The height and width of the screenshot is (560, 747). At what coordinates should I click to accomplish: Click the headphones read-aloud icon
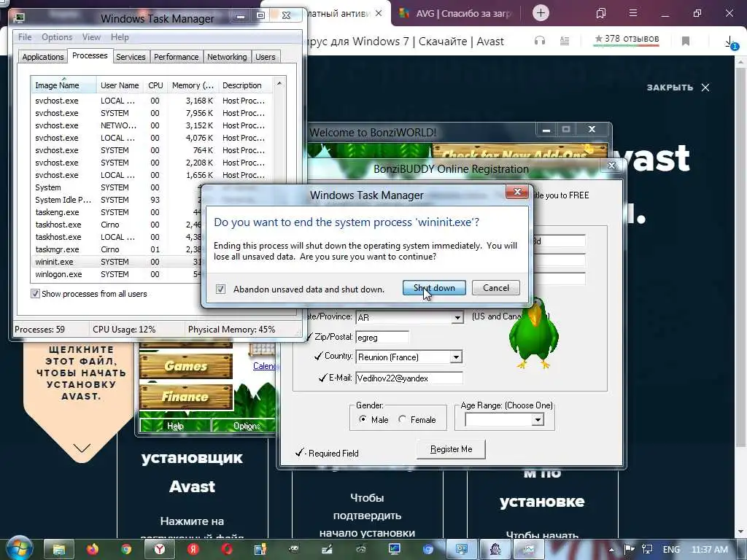coord(540,41)
